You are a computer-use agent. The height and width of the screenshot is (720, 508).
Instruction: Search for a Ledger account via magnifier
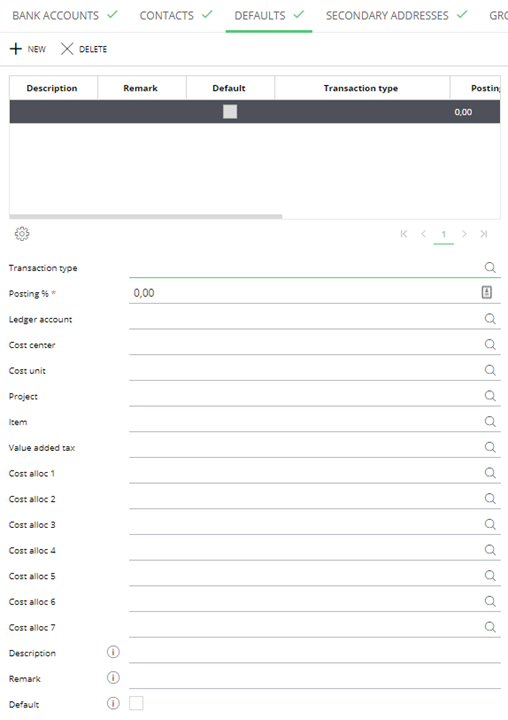490,319
